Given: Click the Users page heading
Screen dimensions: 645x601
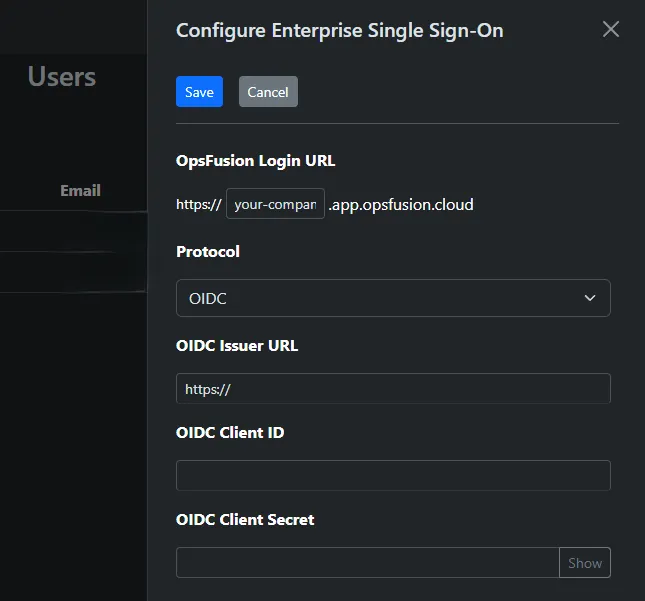Looking at the screenshot, I should [62, 77].
